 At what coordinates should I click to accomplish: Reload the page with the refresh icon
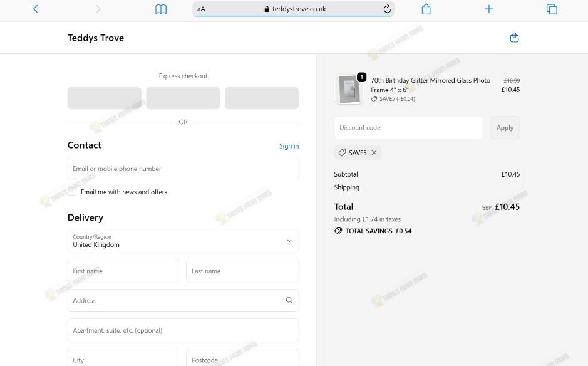coord(388,9)
